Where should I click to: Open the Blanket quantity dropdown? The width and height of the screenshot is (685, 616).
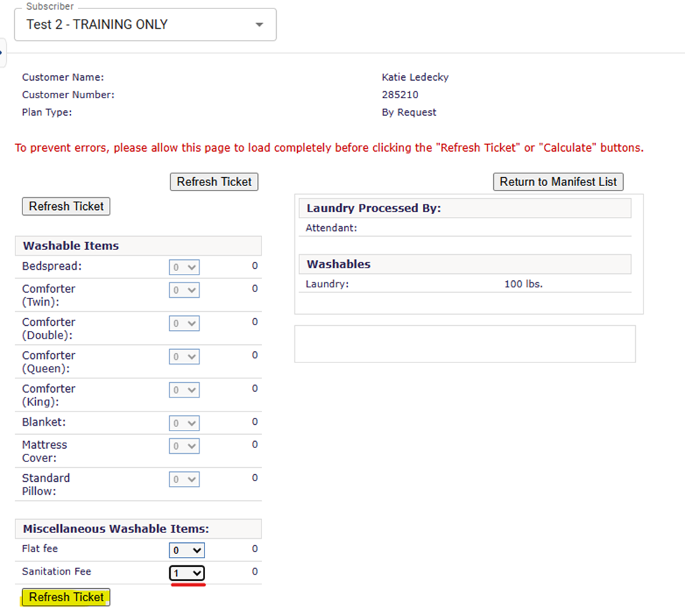click(x=184, y=423)
